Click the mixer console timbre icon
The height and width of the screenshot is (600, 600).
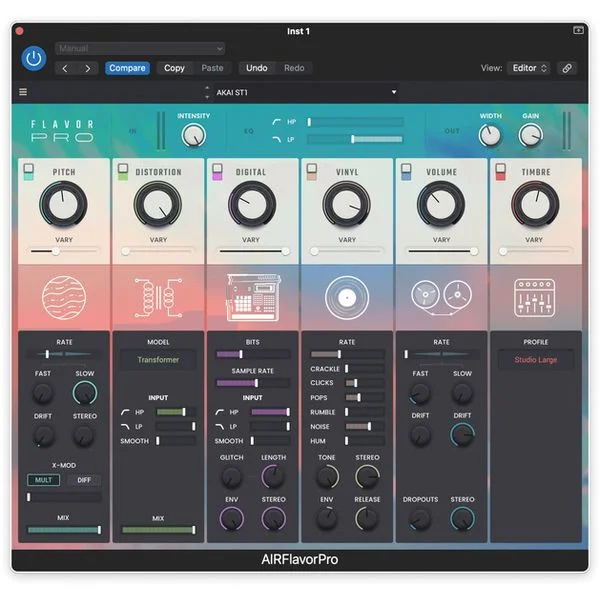[x=535, y=298]
